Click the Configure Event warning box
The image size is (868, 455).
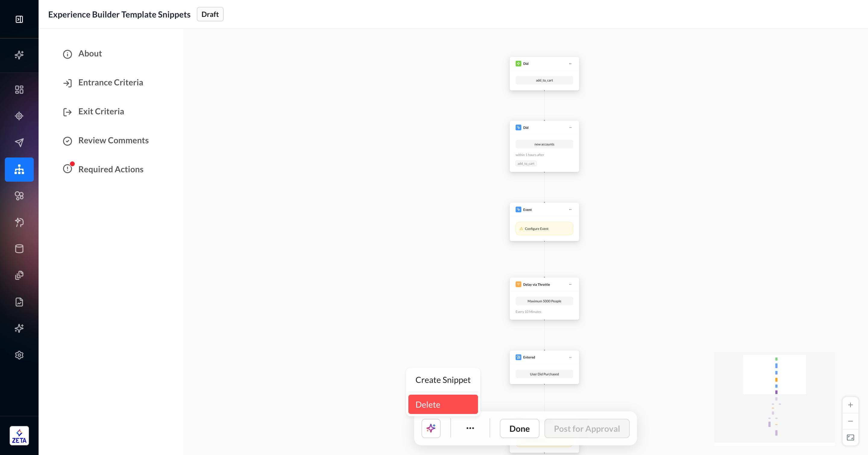[544, 229]
